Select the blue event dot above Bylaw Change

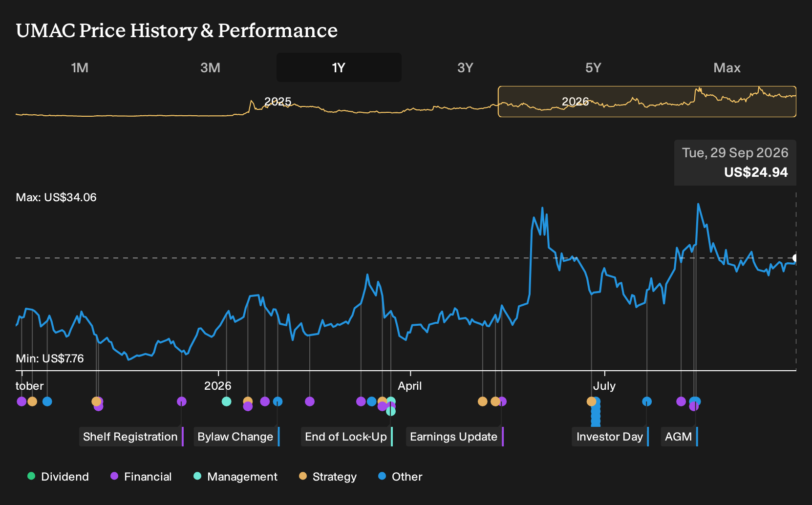(278, 401)
